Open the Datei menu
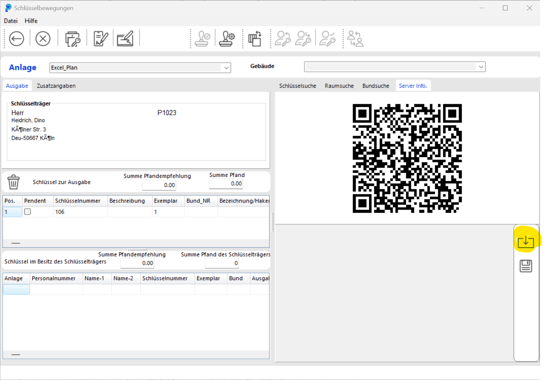The height and width of the screenshot is (380, 544). [x=10, y=21]
